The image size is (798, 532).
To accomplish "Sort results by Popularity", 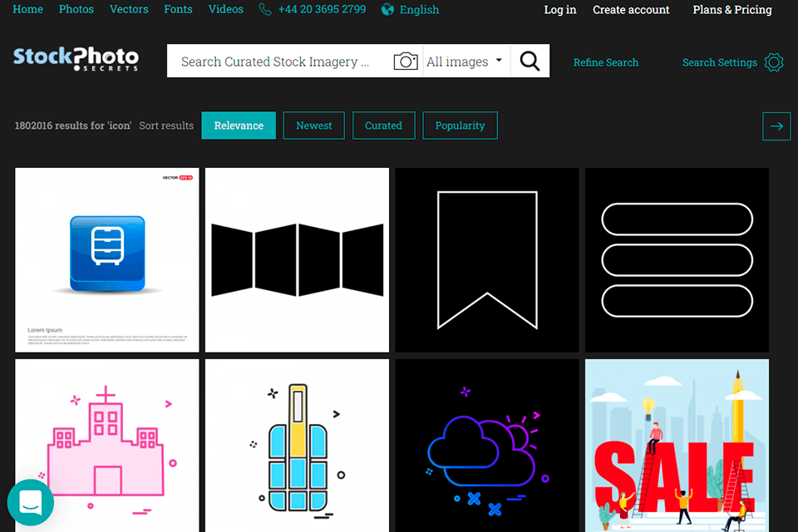I will [x=460, y=126].
